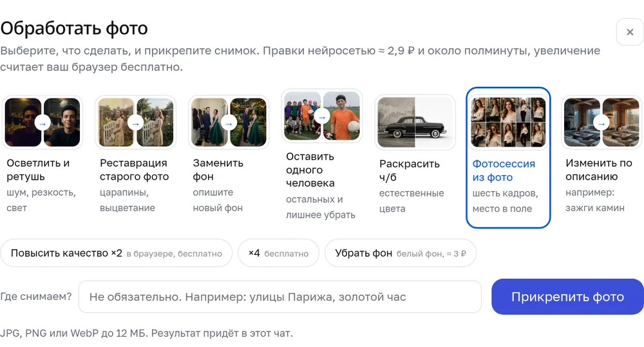This screenshot has height=347, width=644.
Task: Click the text "опишите новый фон"
Action: (218, 200)
